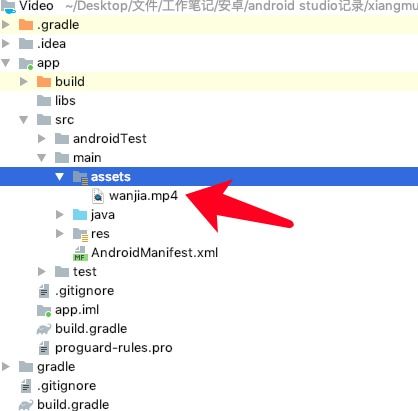Click the app build.gradle elephant icon
The height and width of the screenshot is (411, 418).
44,329
